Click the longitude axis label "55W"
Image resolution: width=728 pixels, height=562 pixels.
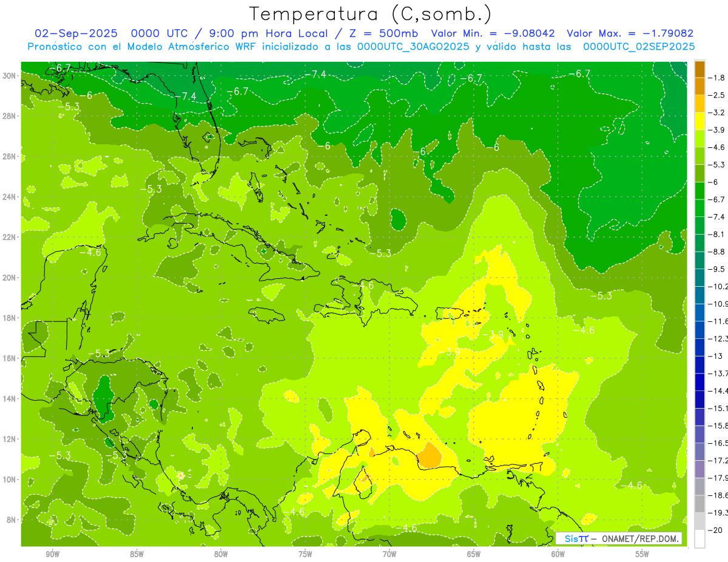click(x=642, y=554)
